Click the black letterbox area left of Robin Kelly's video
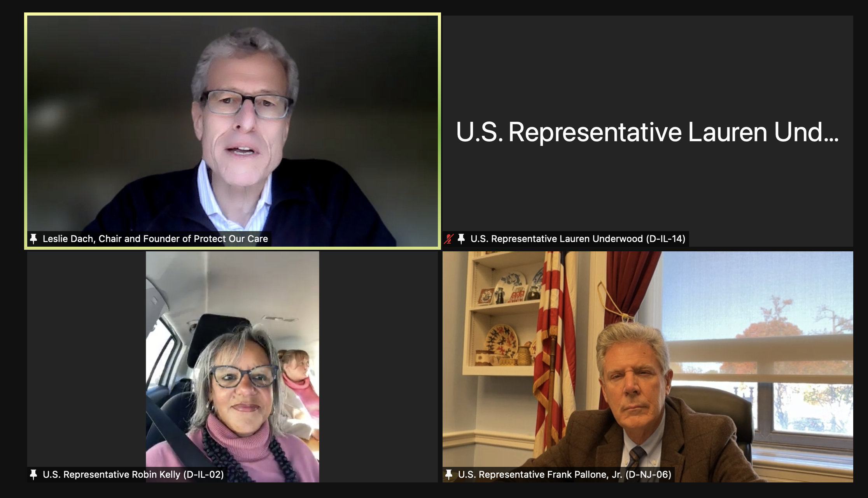Screen dimensions: 868x498 click(86, 358)
